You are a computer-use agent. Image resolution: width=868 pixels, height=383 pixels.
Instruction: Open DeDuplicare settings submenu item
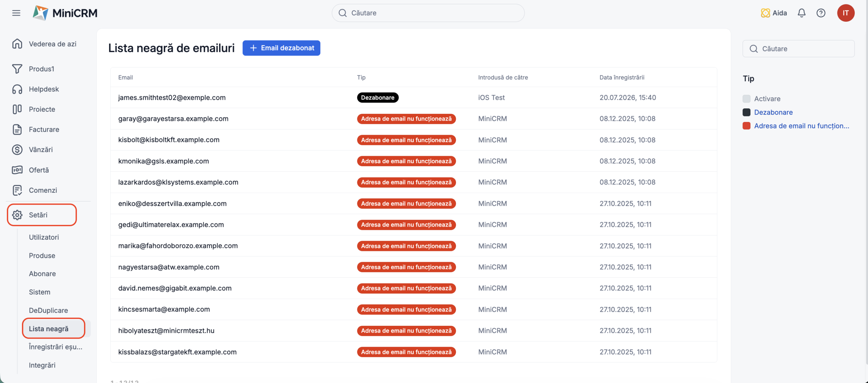(48, 310)
